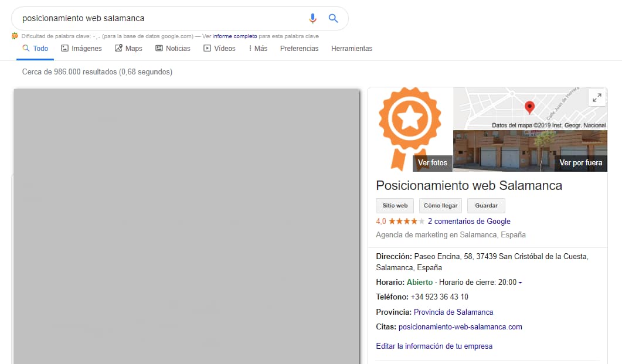Open the Herramientas search tools

pos(352,49)
